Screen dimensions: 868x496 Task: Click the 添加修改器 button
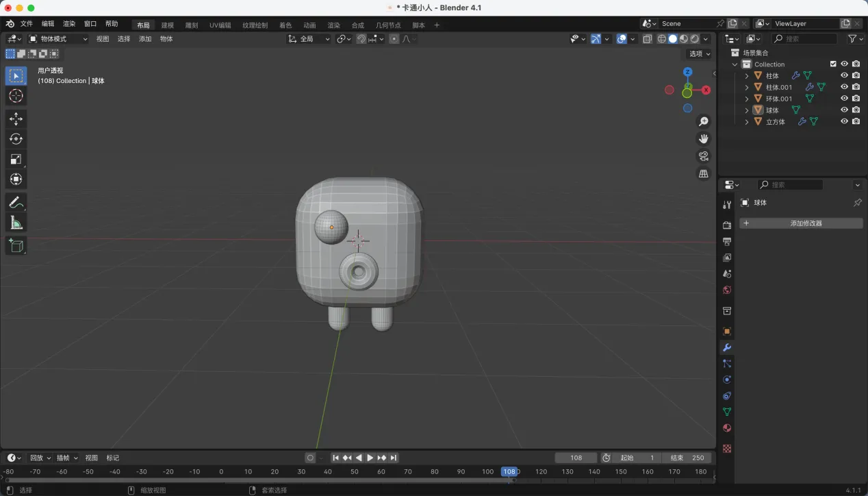[801, 223]
